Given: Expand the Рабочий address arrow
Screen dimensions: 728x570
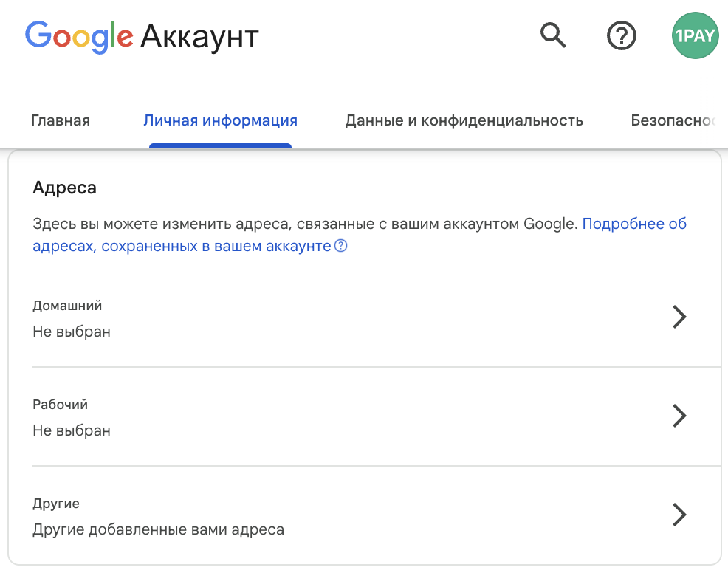Looking at the screenshot, I should tap(679, 416).
